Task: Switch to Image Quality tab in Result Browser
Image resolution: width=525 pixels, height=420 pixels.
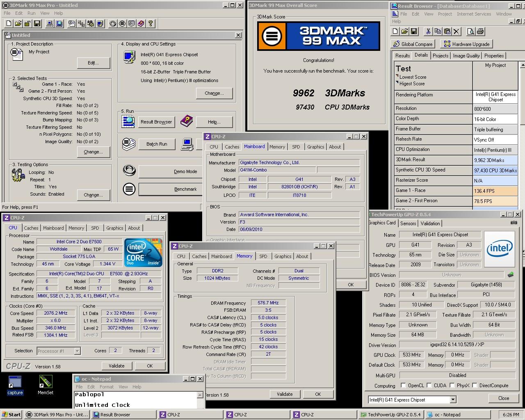Action: (466, 56)
